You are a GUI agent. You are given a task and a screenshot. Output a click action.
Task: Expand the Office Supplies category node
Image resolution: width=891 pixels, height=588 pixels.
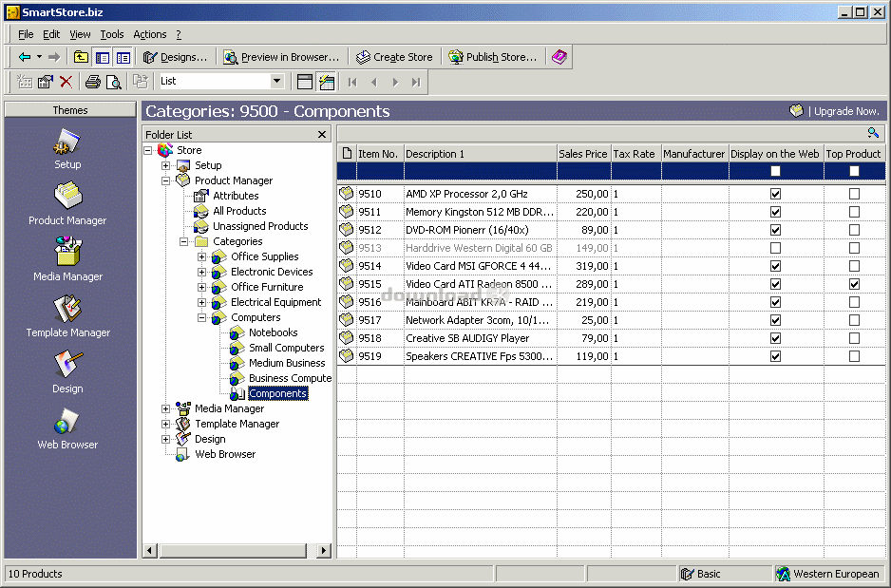(x=201, y=256)
